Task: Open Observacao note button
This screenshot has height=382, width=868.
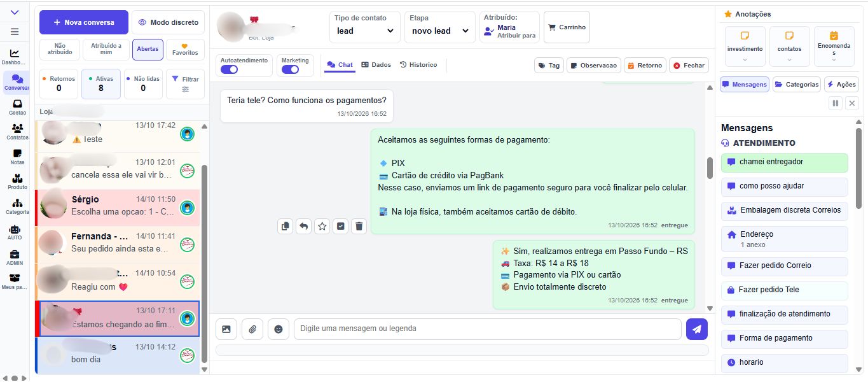Action: click(594, 65)
